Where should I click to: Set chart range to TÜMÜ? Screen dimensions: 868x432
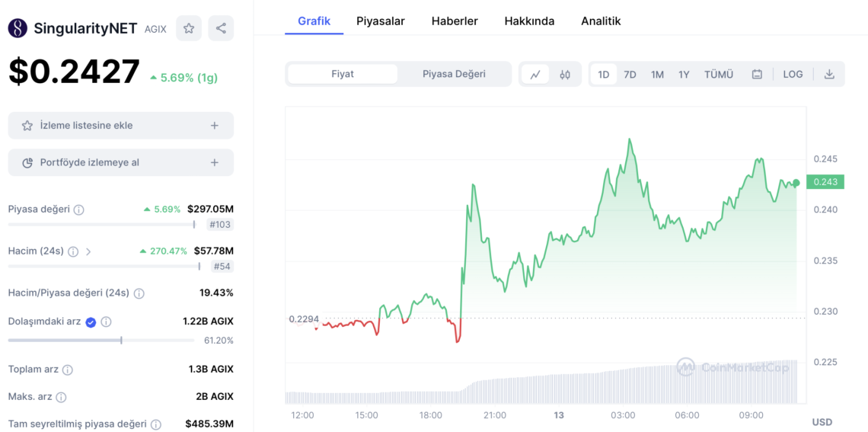click(719, 74)
